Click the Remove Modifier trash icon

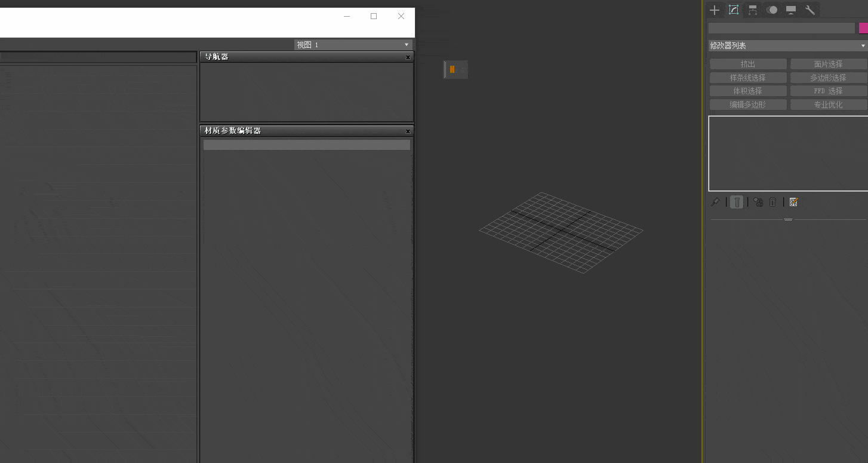772,203
